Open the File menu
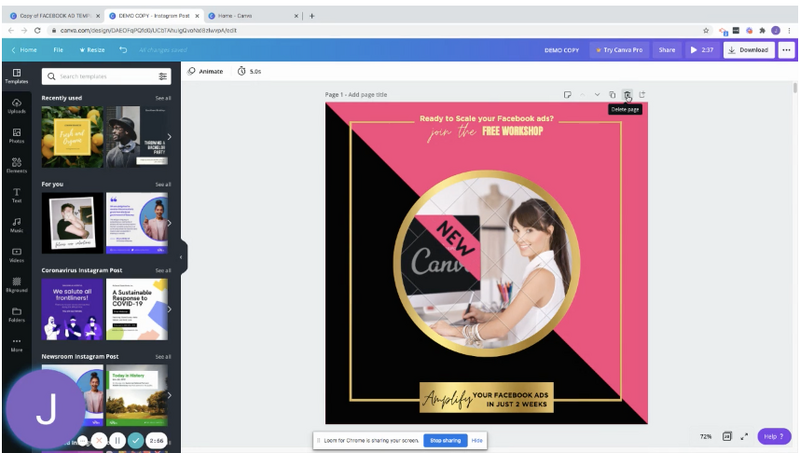The height and width of the screenshot is (453, 800). tap(58, 49)
